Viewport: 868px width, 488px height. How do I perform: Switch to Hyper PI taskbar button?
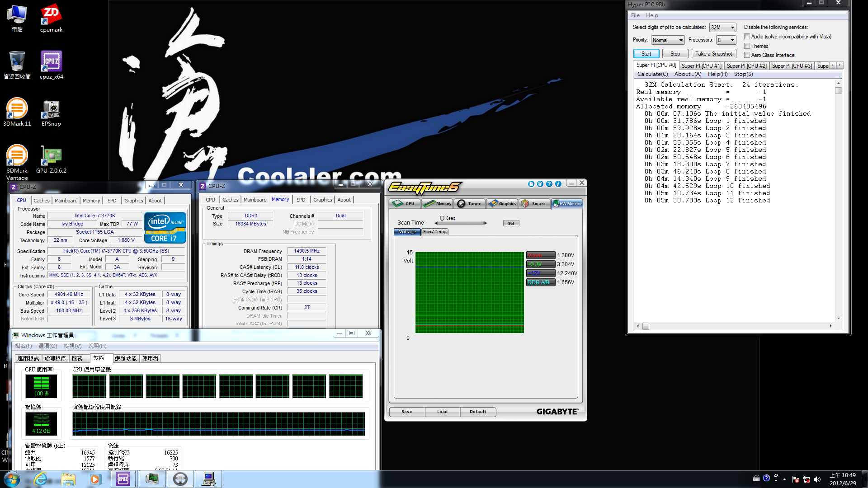point(208,479)
